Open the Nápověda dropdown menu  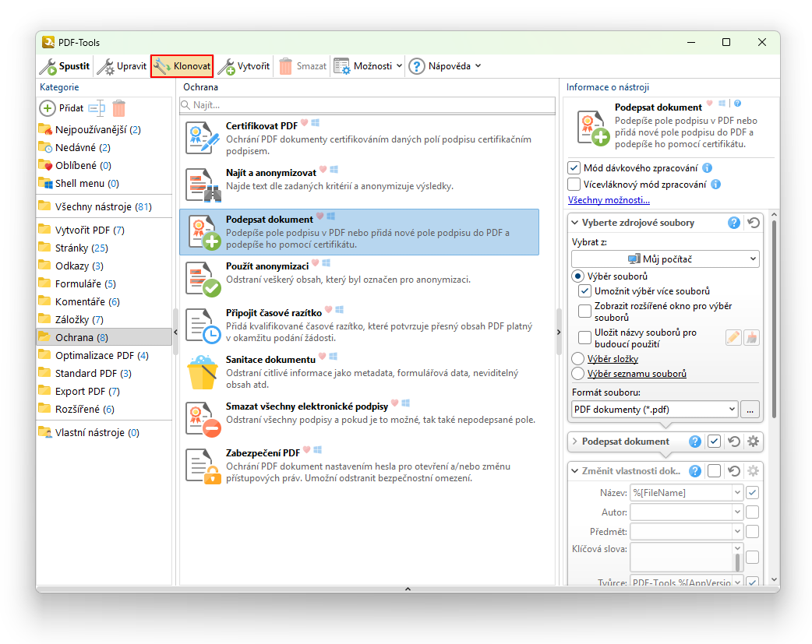[445, 66]
